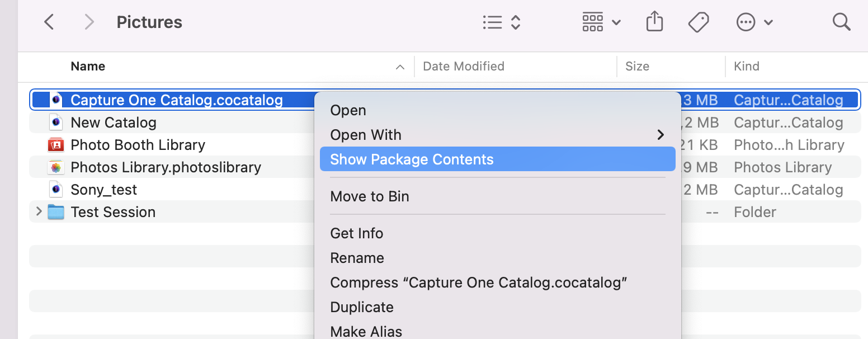This screenshot has width=868, height=339.
Task: Click the Photo Booth Library icon
Action: (55, 145)
